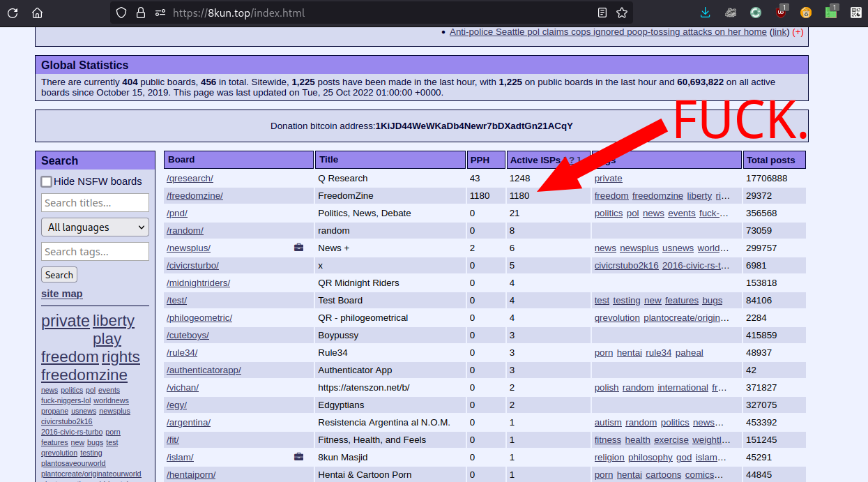The width and height of the screenshot is (868, 482).
Task: Click the large private tag in the sidebar cloud
Action: tap(66, 321)
